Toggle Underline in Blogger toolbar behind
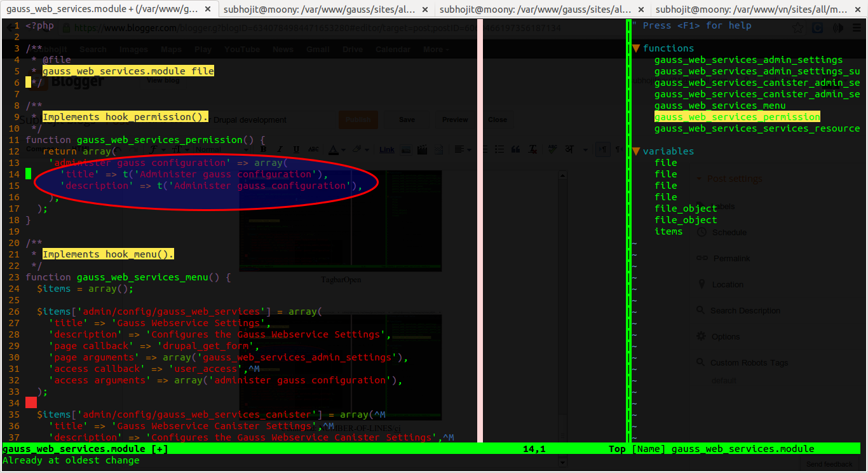 296,149
